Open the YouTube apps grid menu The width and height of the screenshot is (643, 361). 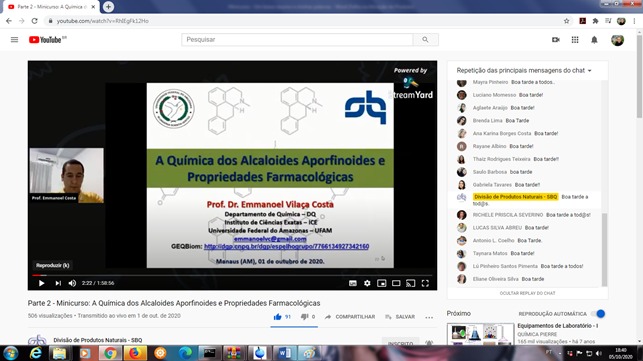575,40
